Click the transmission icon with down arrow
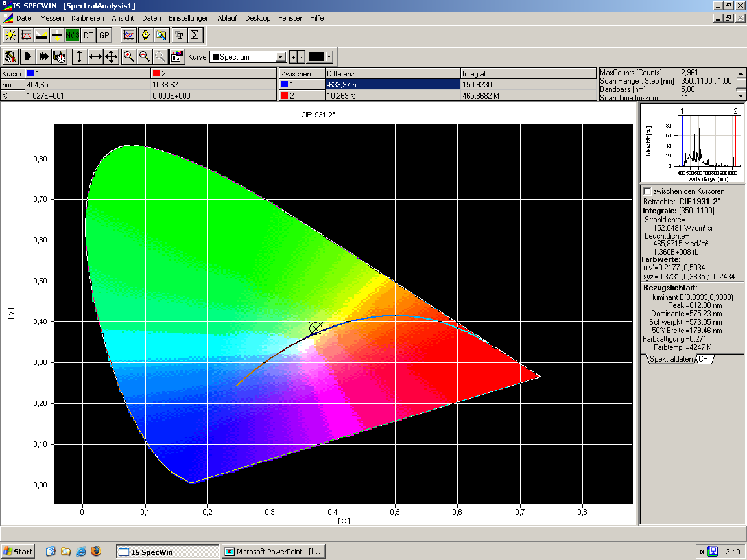 57,35
